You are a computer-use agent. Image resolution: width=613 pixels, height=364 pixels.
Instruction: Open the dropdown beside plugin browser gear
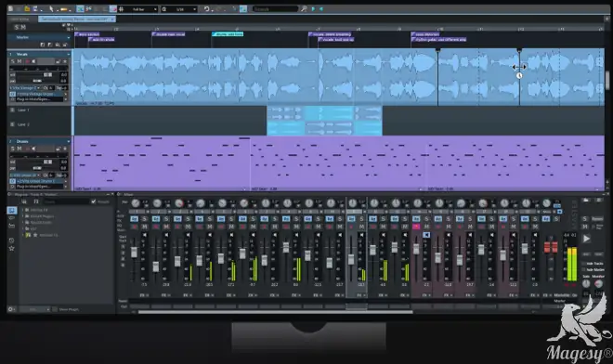(x=34, y=309)
